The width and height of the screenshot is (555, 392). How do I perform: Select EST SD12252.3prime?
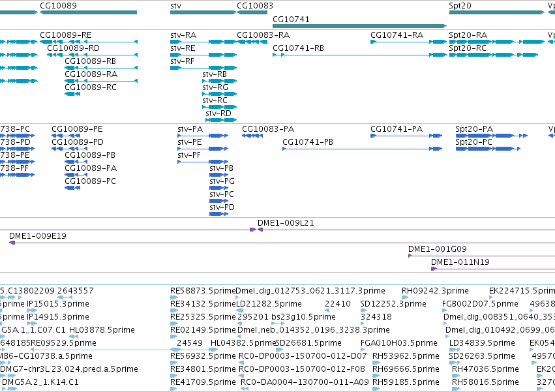pos(362,310)
